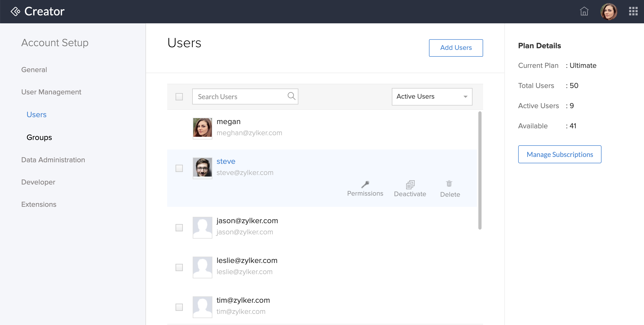The image size is (644, 325).
Task: Click the Deactivate icon for steve
Action: 410,185
